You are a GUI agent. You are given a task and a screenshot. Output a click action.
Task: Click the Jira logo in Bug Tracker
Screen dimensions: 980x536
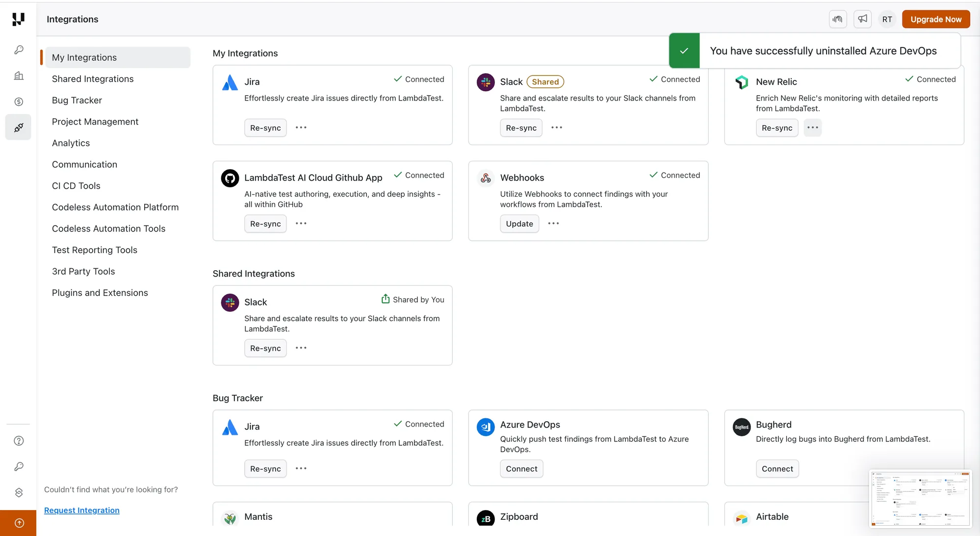tap(230, 427)
